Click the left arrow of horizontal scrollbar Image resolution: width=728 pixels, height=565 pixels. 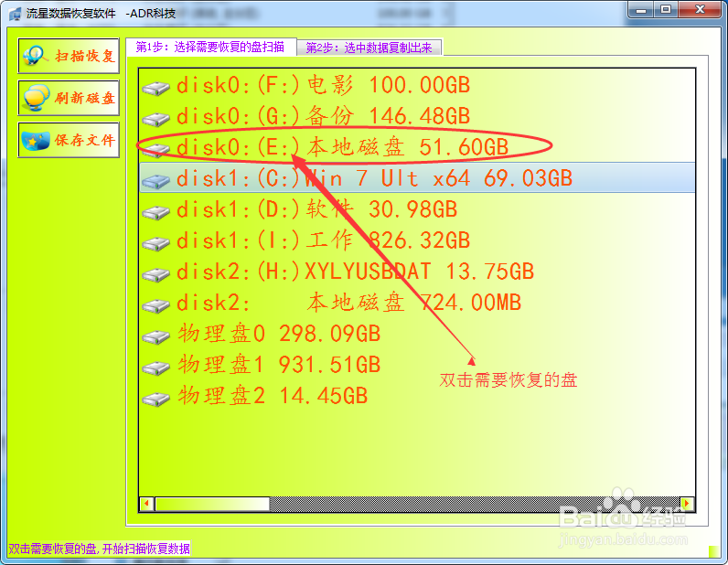[x=147, y=503]
